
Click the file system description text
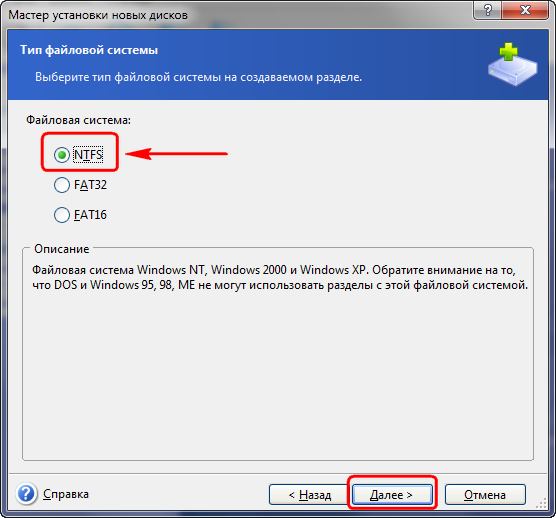280,277
